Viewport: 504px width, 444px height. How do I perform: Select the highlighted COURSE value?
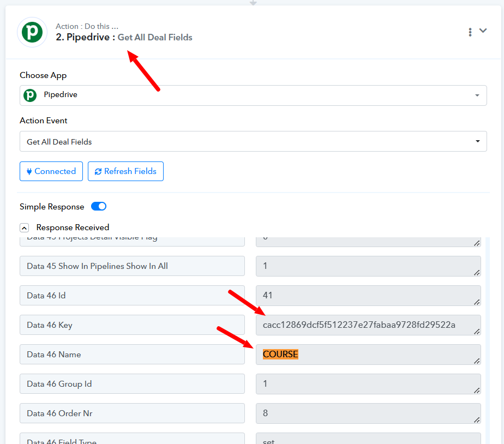click(x=280, y=354)
